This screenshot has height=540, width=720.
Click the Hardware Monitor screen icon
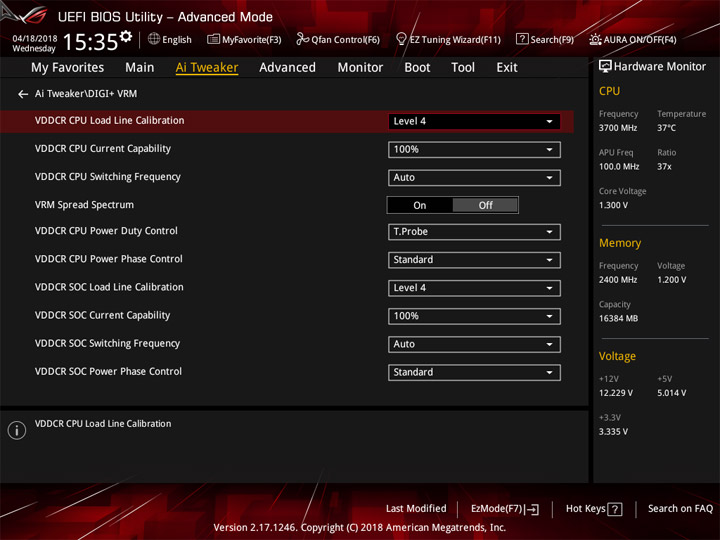[x=605, y=67]
